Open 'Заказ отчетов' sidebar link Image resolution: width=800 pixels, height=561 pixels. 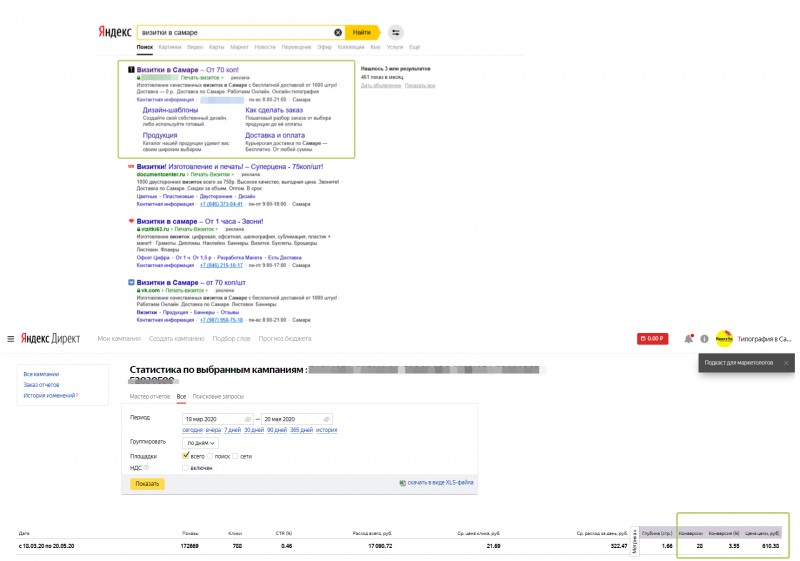point(41,385)
